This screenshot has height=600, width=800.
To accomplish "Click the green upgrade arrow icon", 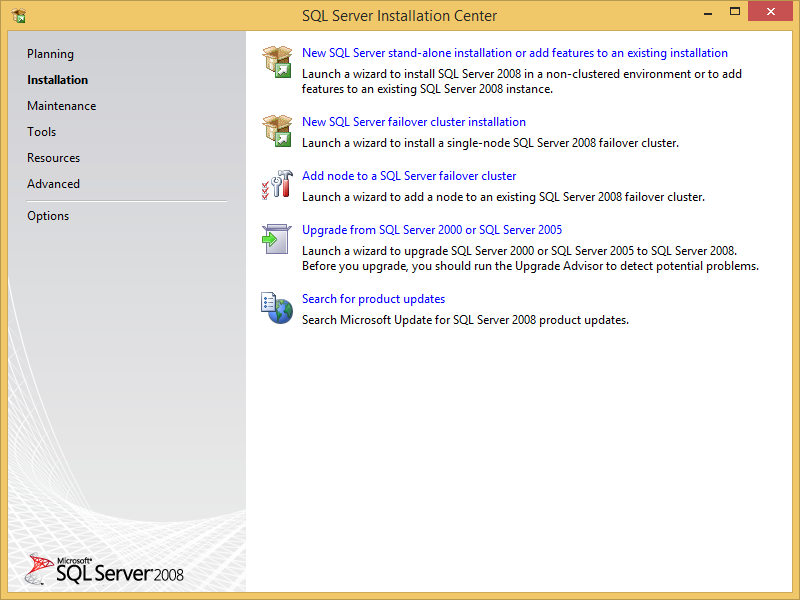I will click(x=276, y=238).
